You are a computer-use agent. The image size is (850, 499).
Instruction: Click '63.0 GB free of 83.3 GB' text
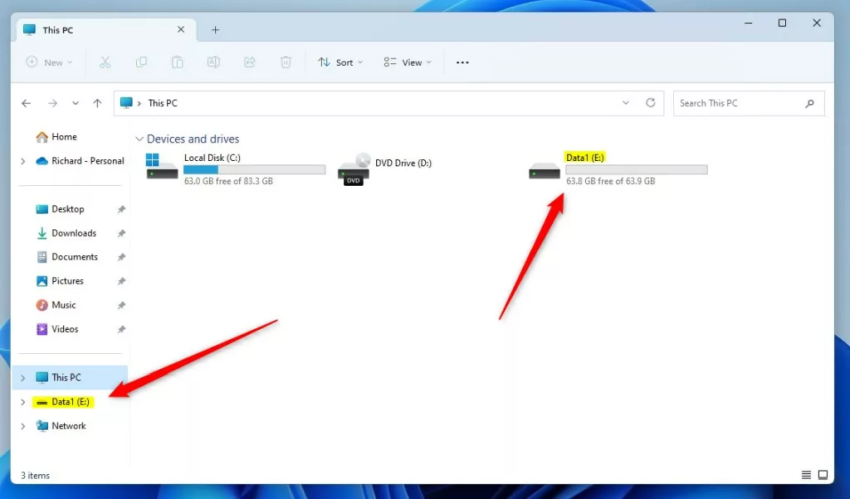pyautogui.click(x=228, y=181)
